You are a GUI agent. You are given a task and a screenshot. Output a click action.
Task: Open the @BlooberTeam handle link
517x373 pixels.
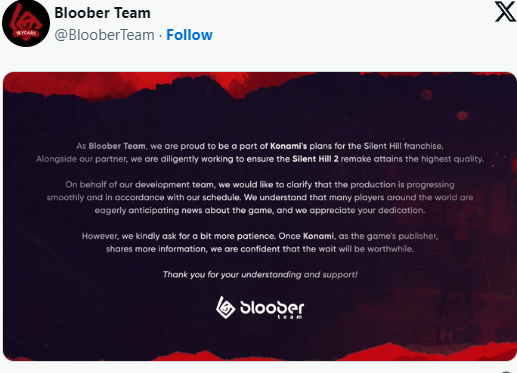[105, 35]
